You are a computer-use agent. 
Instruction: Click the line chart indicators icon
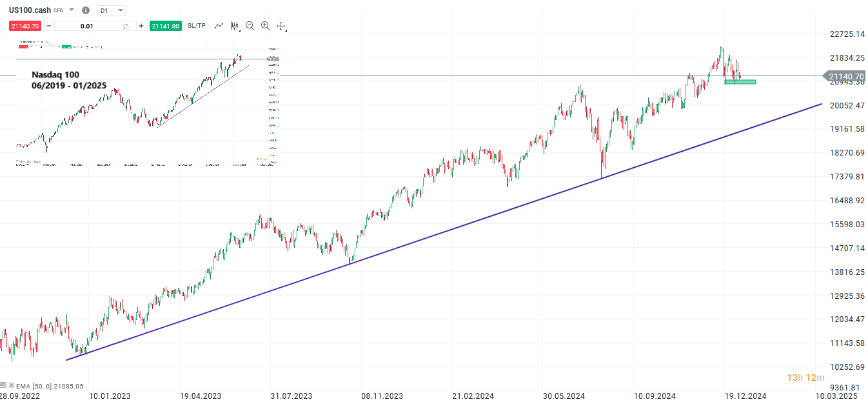coord(219,26)
